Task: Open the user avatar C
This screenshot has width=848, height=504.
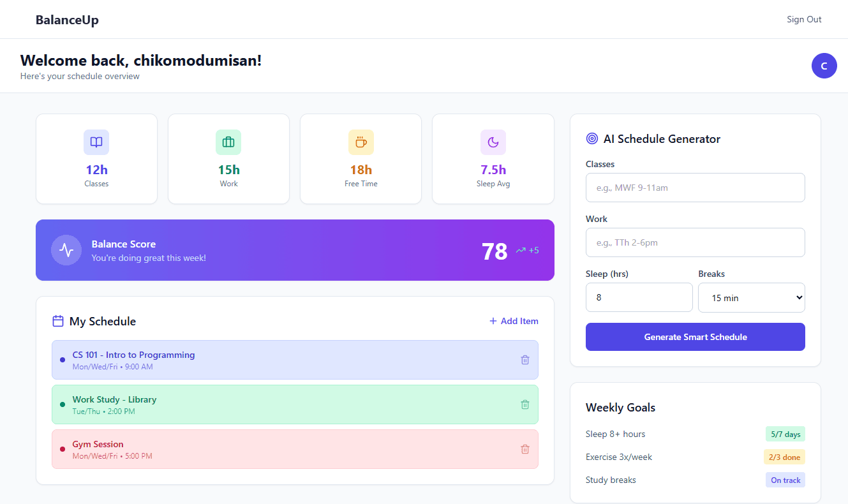Action: point(824,66)
